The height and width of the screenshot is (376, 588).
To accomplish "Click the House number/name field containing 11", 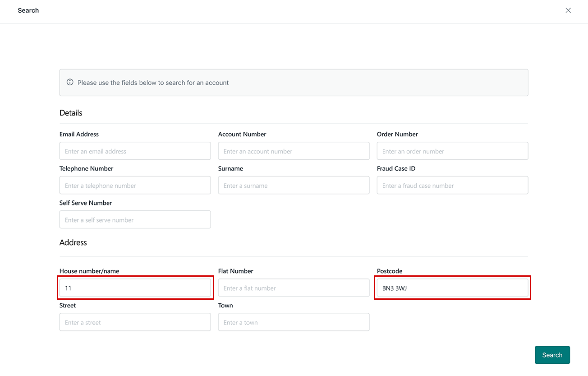I will pyautogui.click(x=135, y=288).
